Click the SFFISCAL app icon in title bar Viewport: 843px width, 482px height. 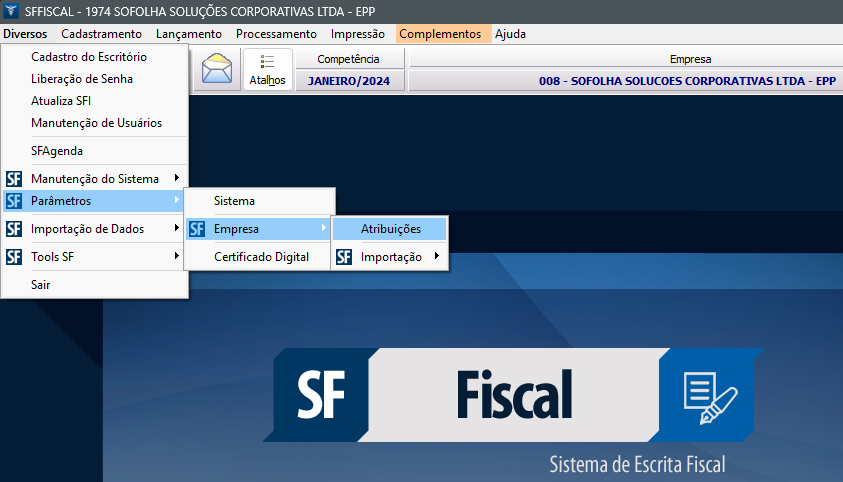tap(11, 11)
